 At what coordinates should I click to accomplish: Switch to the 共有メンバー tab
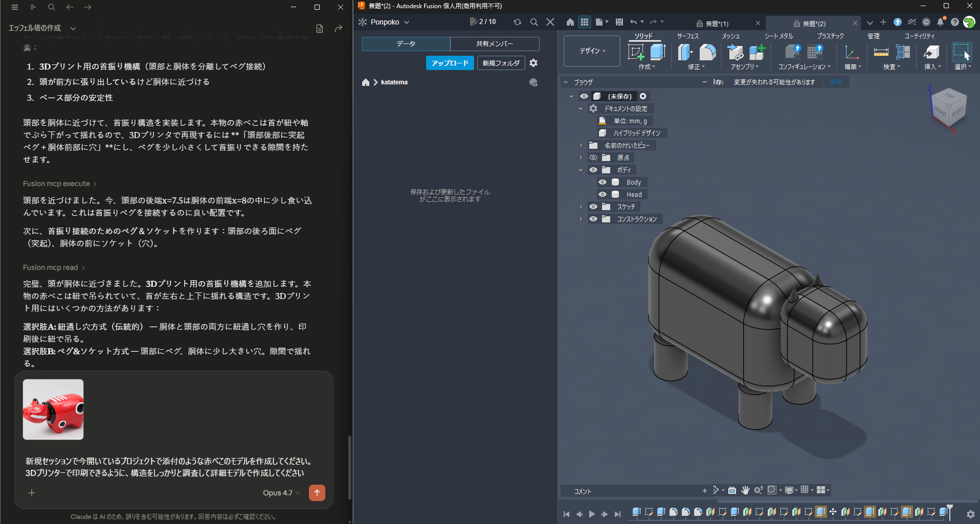tap(494, 44)
